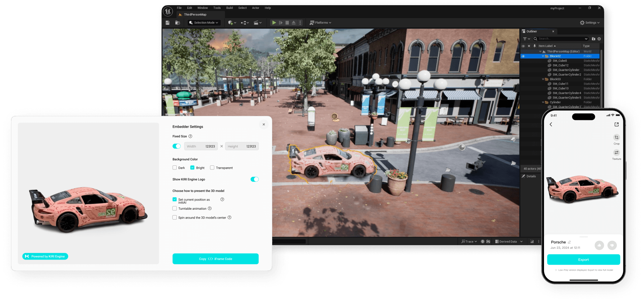Open the Build menu
644x302 pixels.
pos(229,8)
